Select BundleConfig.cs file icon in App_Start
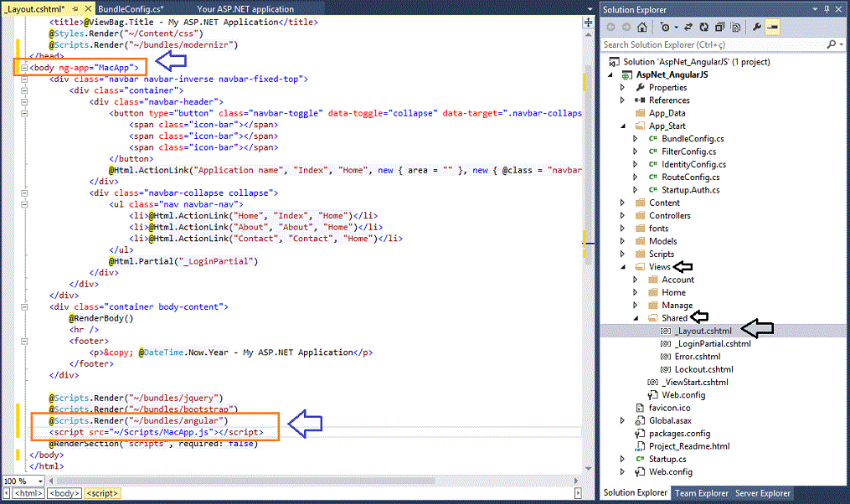 click(653, 139)
